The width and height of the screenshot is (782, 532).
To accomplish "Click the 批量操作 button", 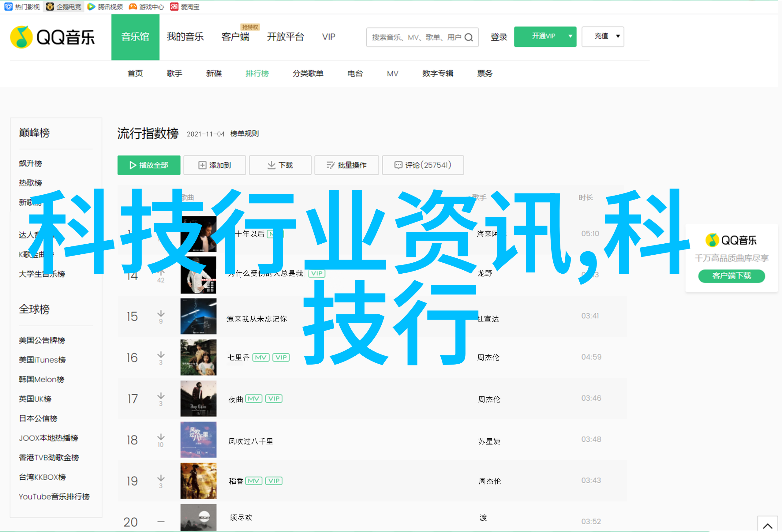I will (x=346, y=165).
